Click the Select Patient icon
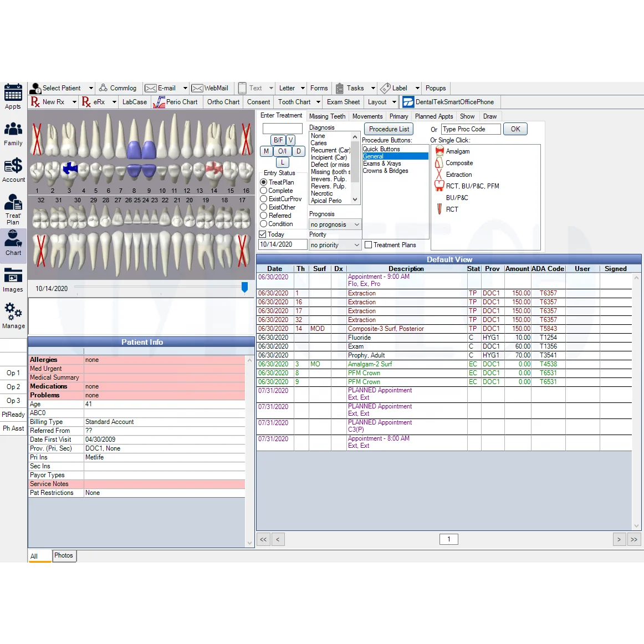The height and width of the screenshot is (644, 644). [35, 88]
